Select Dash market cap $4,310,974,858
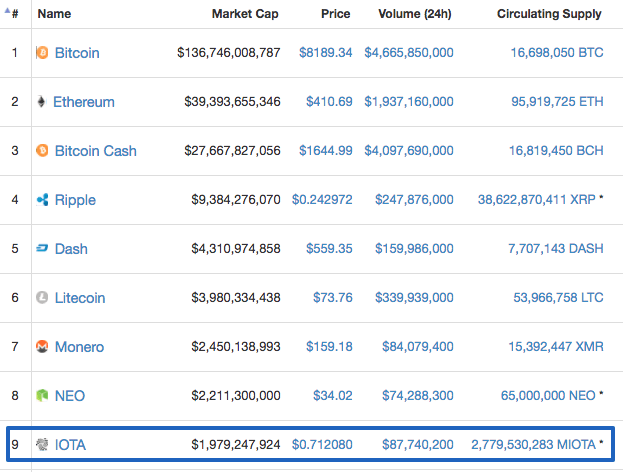Image resolution: width=623 pixels, height=472 pixels. point(236,249)
